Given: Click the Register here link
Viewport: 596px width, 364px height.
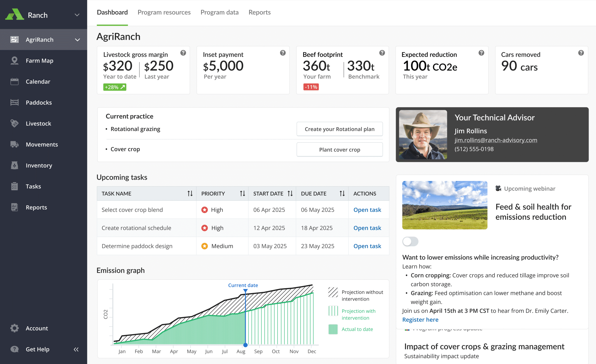Looking at the screenshot, I should pos(420,320).
